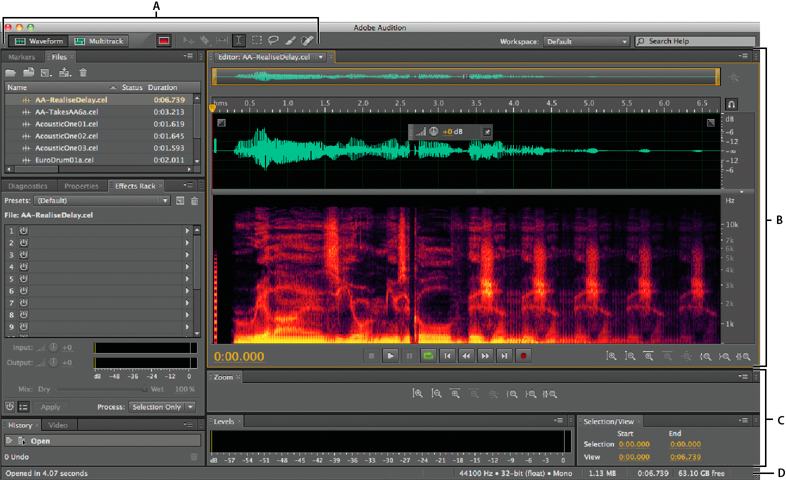
Task: Open the Editor file dropdown arrow
Action: point(320,57)
